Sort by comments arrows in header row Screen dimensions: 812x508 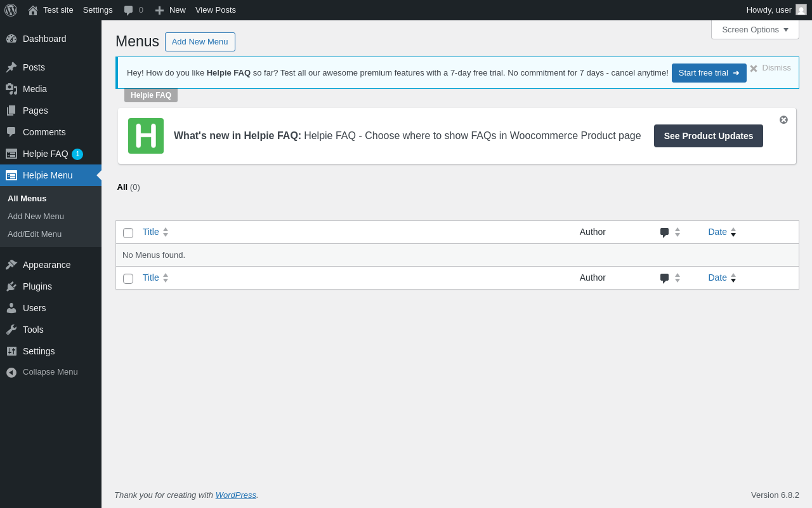[x=678, y=232]
